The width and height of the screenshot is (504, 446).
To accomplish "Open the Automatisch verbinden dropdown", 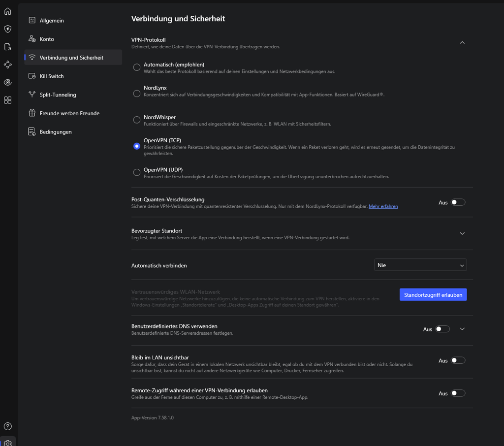I will 420,265.
